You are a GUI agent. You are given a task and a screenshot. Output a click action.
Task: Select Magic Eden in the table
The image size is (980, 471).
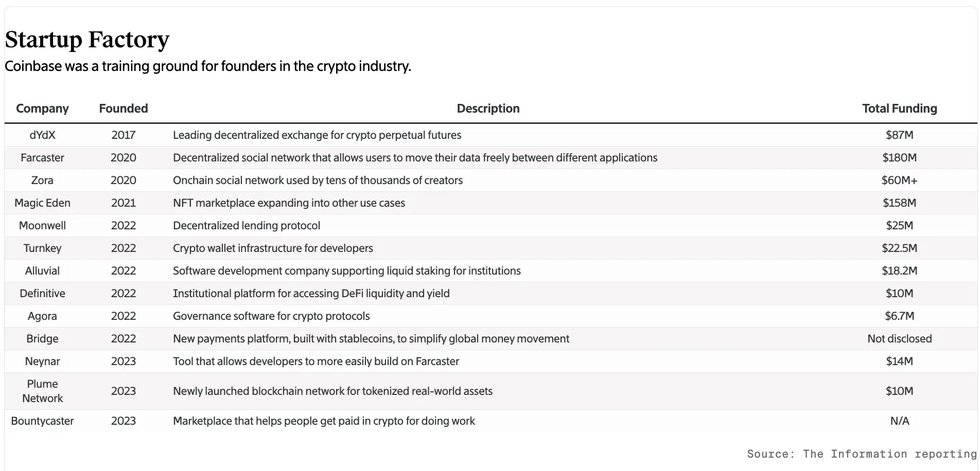42,203
